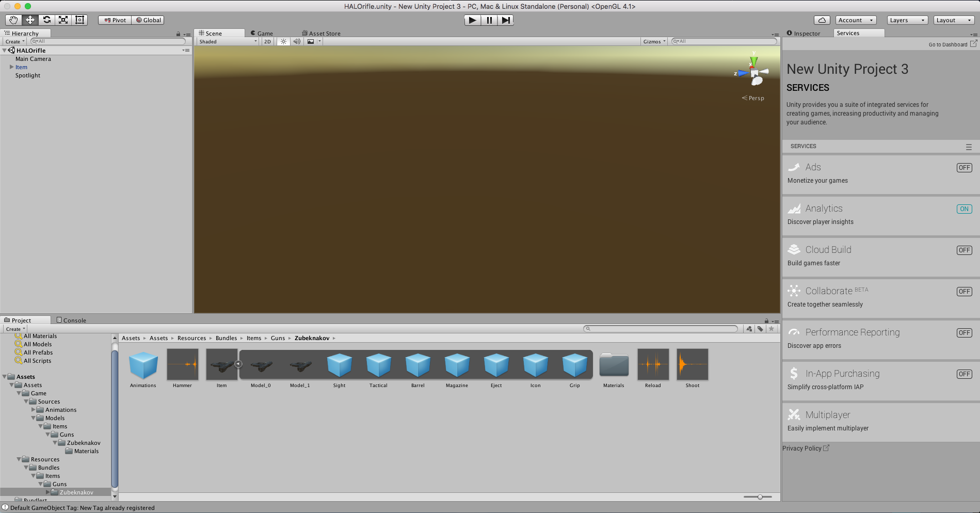Open the Go to Dashboard link
This screenshot has width=980, height=513.
point(953,44)
